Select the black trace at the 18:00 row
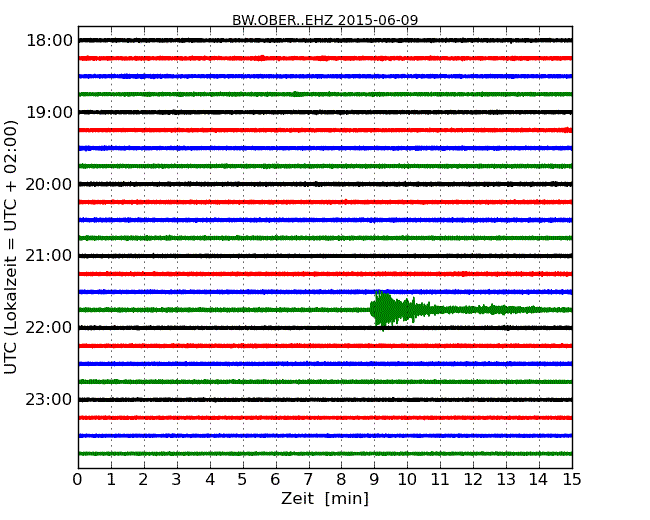 [325, 40]
